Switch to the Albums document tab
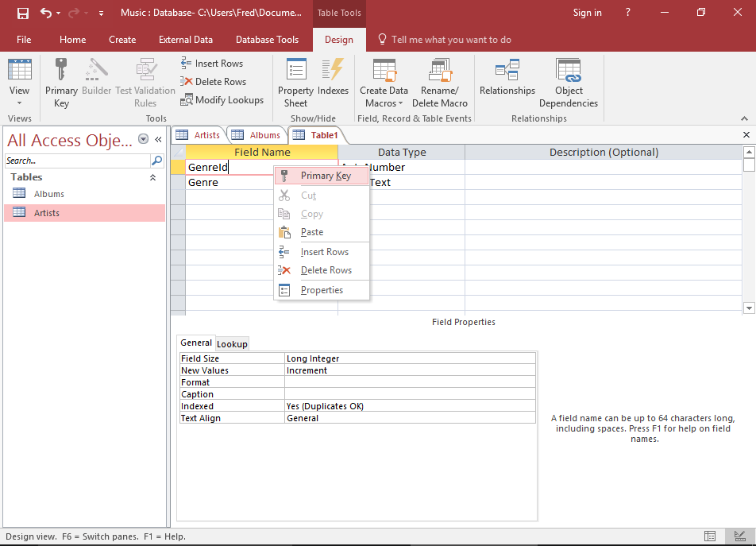The height and width of the screenshot is (546, 756). (x=256, y=135)
